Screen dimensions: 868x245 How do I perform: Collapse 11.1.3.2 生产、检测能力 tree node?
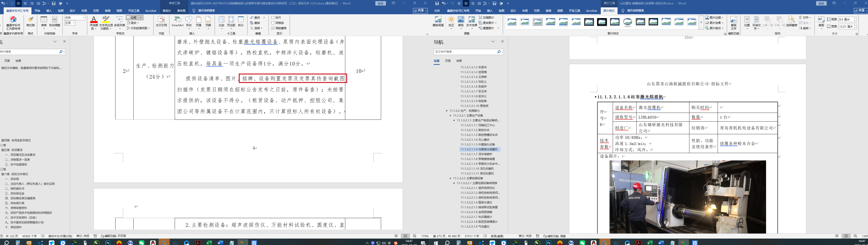[447, 111]
